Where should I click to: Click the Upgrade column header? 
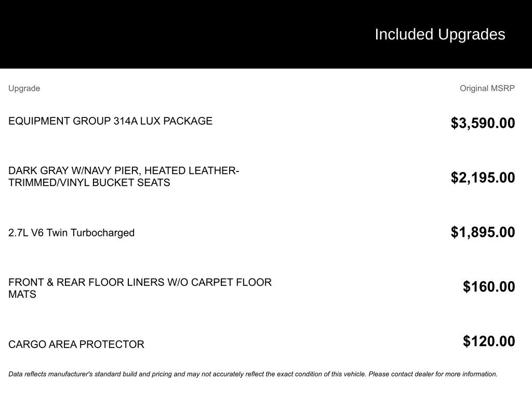24,88
